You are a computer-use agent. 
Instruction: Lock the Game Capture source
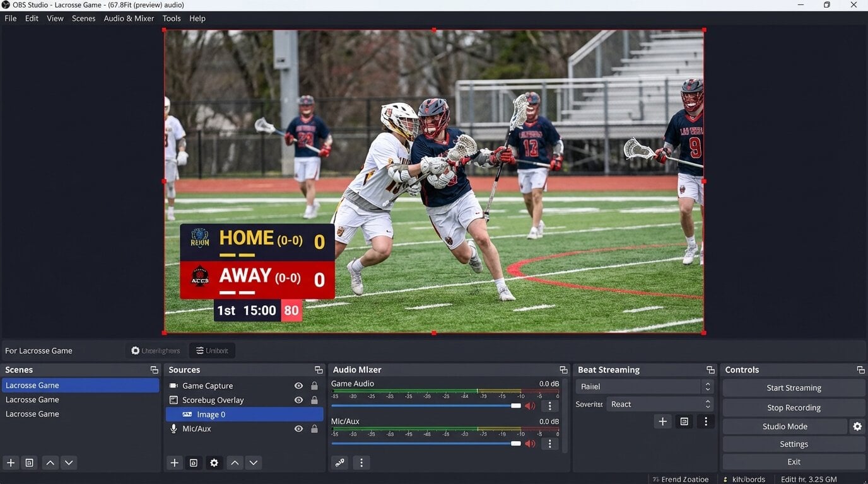click(314, 385)
